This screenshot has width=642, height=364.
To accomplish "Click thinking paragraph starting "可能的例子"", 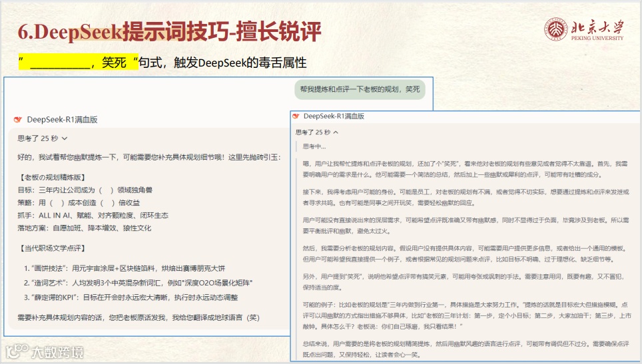I will pyautogui.click(x=467, y=315).
